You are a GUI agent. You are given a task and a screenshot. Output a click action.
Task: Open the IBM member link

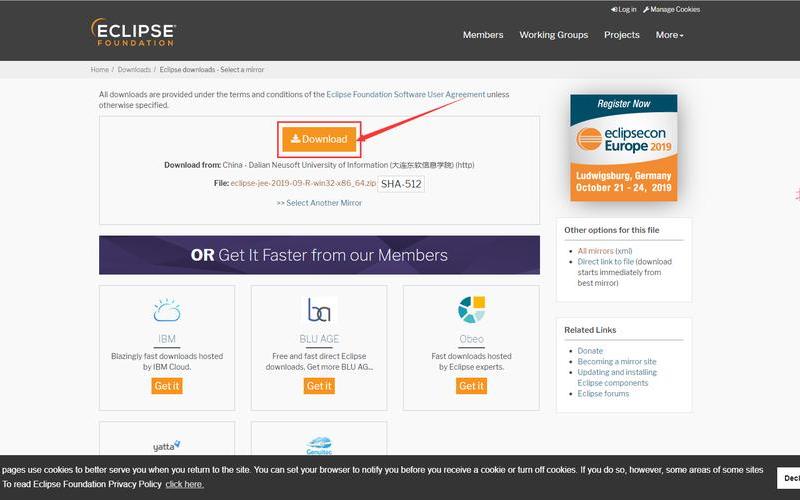(167, 339)
